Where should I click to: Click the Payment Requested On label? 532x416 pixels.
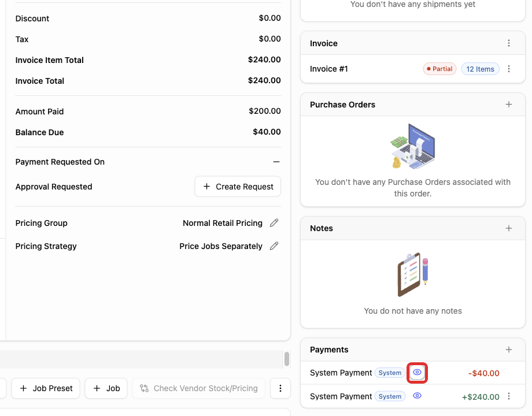pos(60,162)
